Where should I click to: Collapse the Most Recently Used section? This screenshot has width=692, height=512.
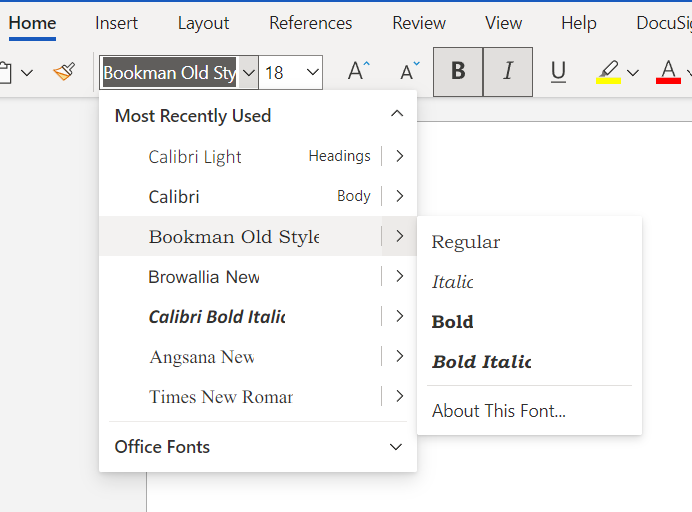[397, 115]
